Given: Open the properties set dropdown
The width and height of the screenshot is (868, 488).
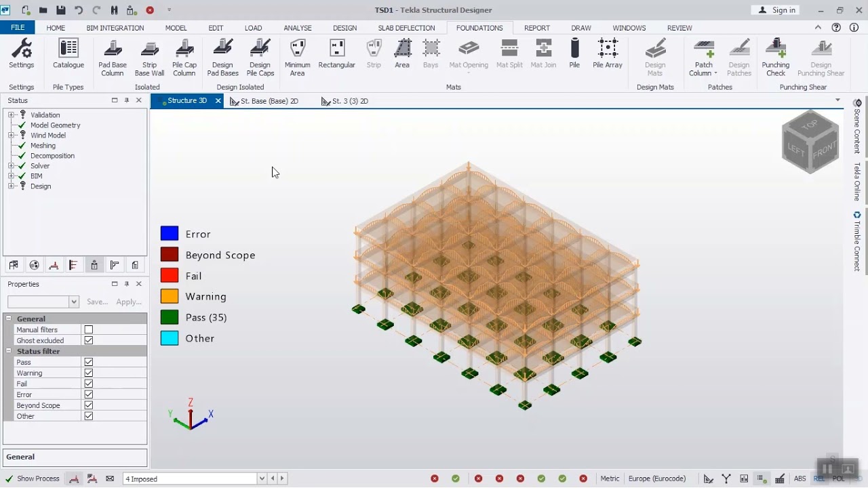Looking at the screenshot, I should coord(74,302).
